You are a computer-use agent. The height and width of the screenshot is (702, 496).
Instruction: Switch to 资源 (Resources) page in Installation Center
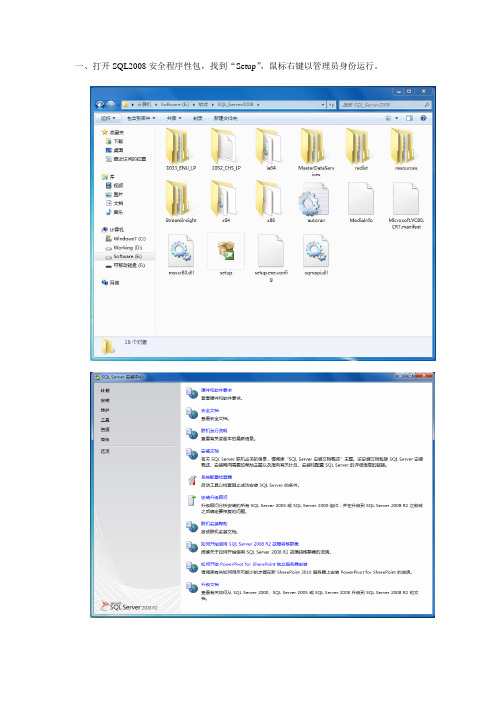coord(105,430)
